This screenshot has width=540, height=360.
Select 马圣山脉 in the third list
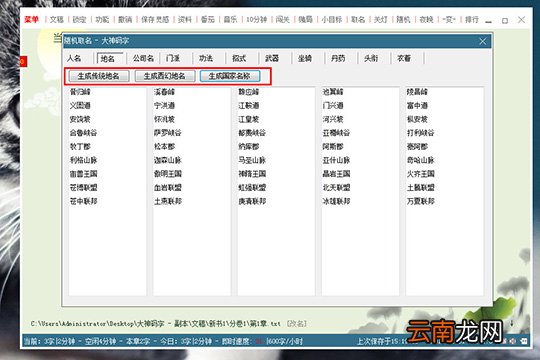(252, 160)
